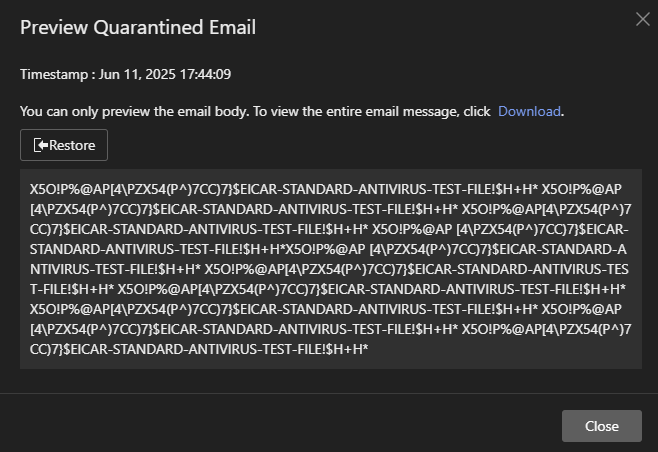Viewport: 658px width, 452px height.
Task: Click the empty footer area left of Close
Action: coord(280,426)
